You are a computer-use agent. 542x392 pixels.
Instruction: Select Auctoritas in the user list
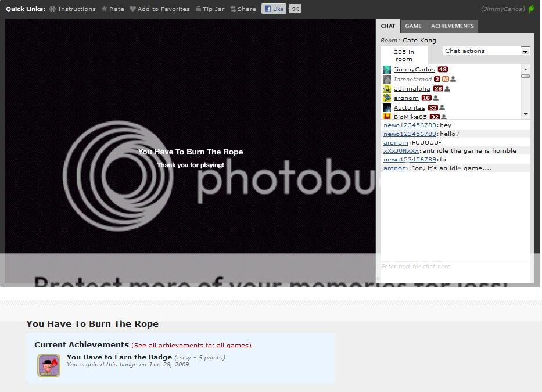pyautogui.click(x=410, y=108)
